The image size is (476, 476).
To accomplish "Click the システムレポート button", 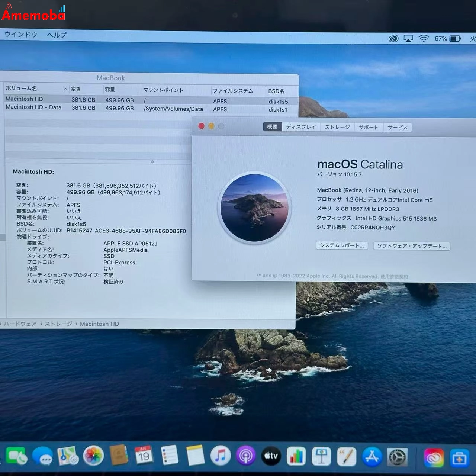I will pyautogui.click(x=341, y=245).
